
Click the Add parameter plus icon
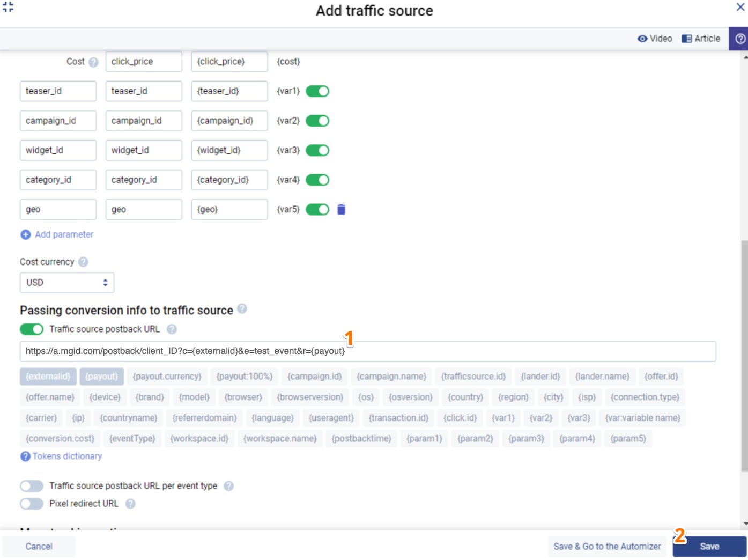(x=25, y=234)
